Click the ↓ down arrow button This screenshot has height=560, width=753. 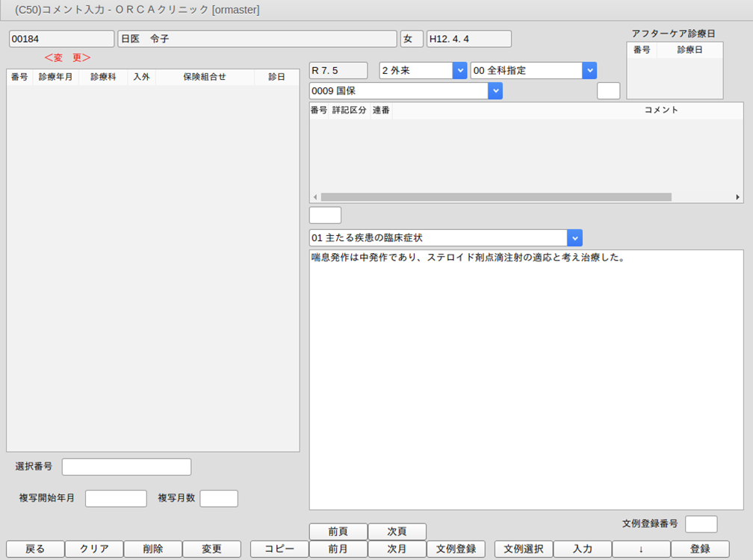(x=641, y=549)
